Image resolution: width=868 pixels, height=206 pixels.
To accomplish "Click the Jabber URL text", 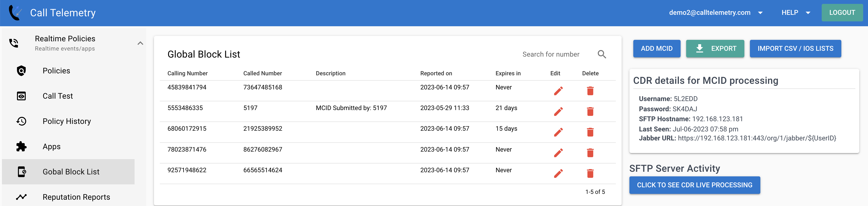I will 757,138.
